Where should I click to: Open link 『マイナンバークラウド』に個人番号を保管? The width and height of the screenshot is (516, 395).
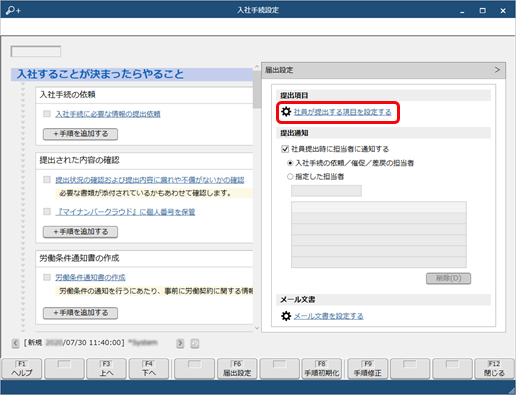pyautogui.click(x=125, y=212)
